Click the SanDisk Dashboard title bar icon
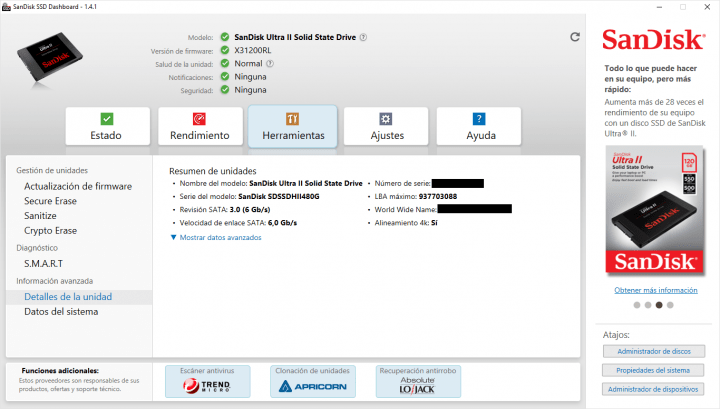Screen dimensions: 720x409 pos(6,6)
